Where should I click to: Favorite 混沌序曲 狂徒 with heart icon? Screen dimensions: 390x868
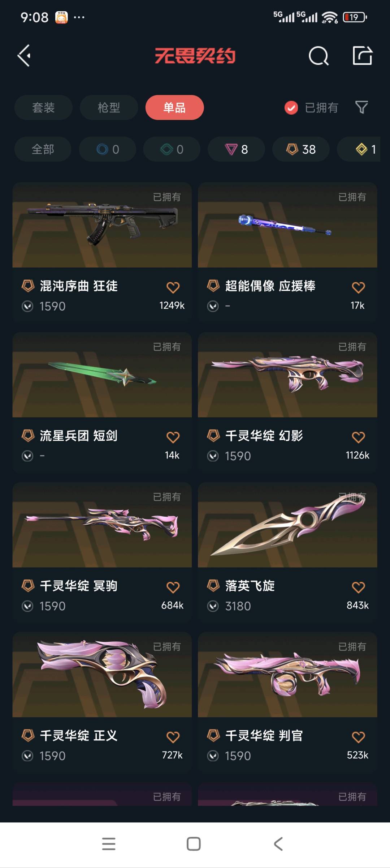pos(173,287)
